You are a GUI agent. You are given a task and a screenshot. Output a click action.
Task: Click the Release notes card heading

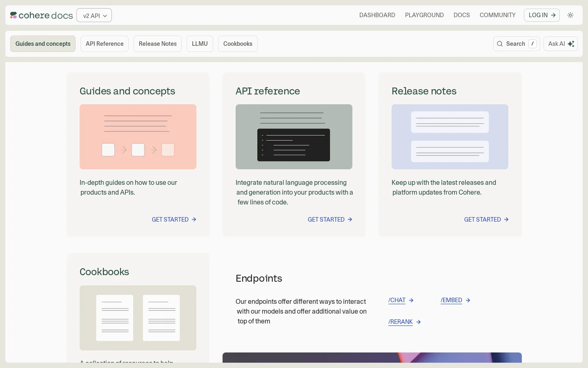tap(424, 91)
